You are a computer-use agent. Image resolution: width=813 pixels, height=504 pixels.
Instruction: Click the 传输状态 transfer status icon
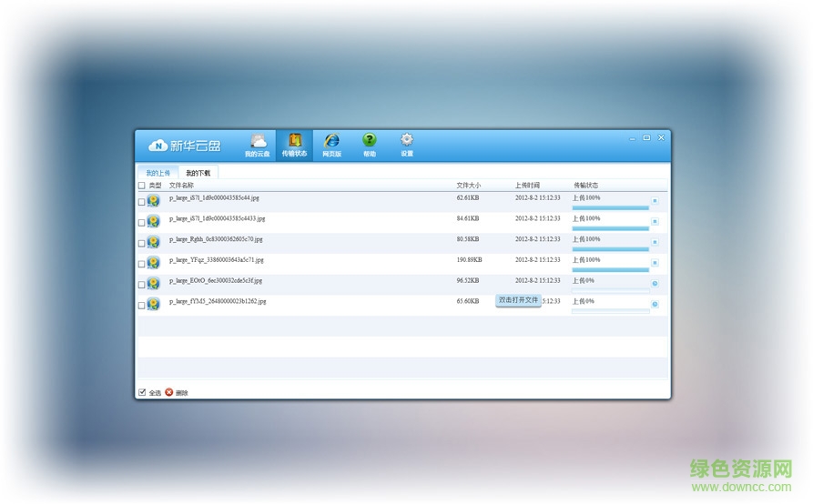click(x=294, y=145)
